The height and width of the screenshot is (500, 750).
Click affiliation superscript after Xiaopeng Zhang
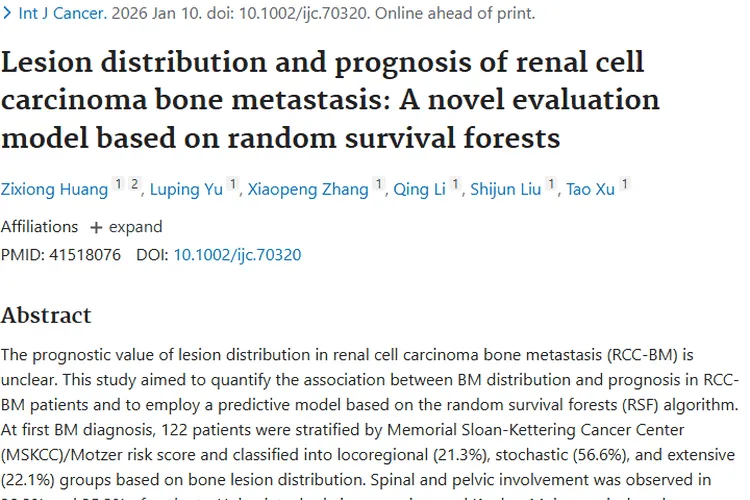click(x=379, y=185)
